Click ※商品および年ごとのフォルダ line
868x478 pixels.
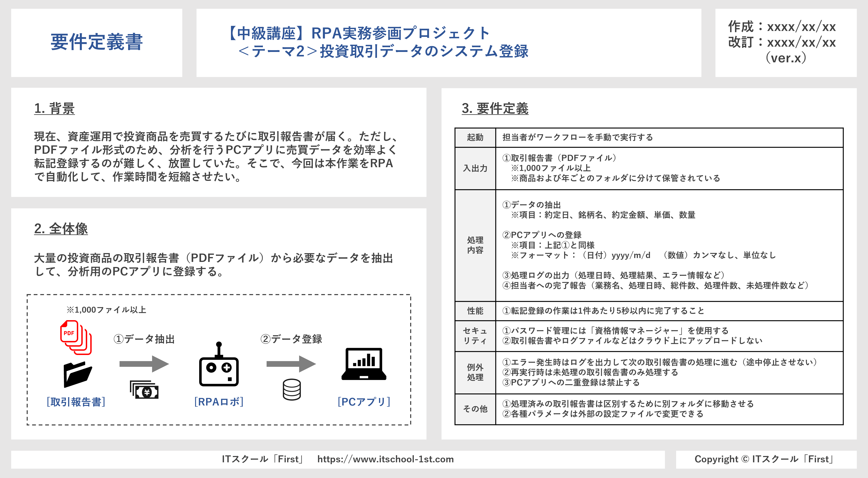[616, 178]
